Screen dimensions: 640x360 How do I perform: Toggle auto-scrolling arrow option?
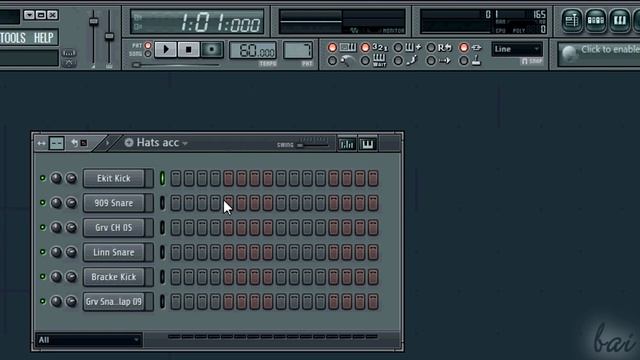point(431,61)
